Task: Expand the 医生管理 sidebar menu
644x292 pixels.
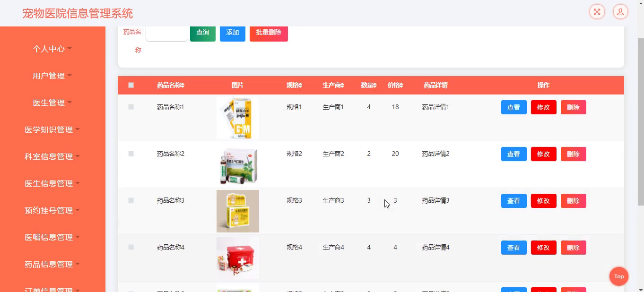Action: tap(52, 103)
